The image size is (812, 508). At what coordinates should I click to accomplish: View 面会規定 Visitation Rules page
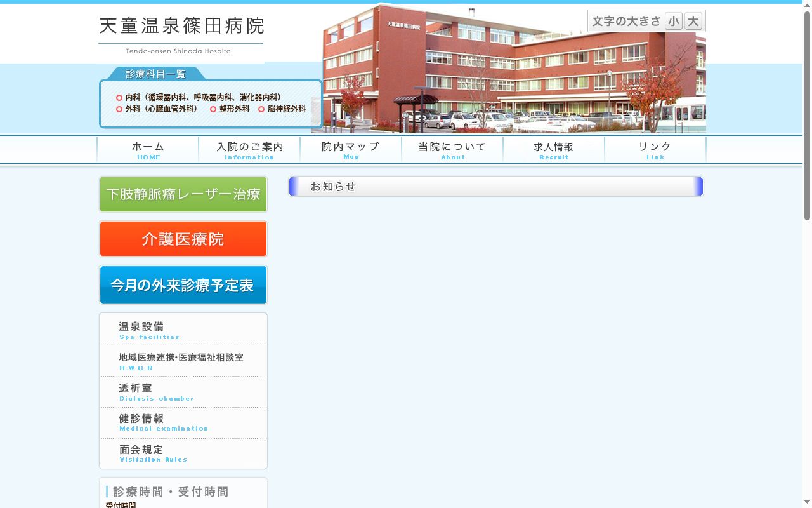pos(183,453)
